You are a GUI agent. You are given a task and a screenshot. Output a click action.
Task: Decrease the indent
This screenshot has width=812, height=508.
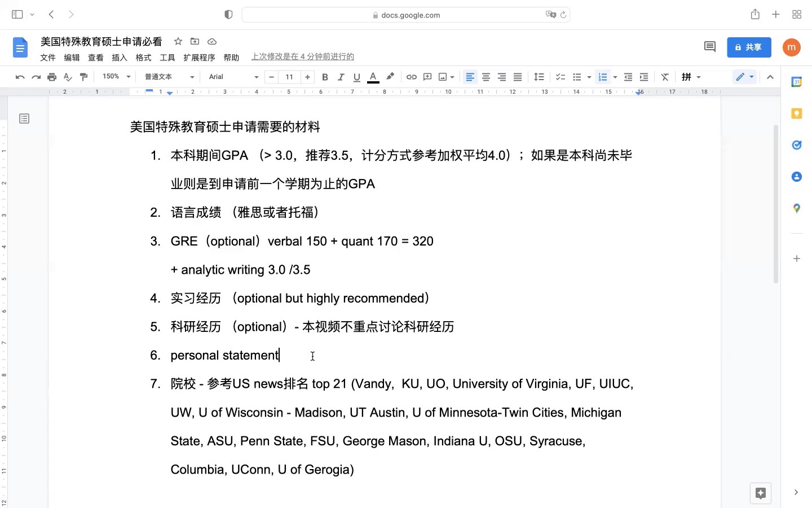(628, 77)
